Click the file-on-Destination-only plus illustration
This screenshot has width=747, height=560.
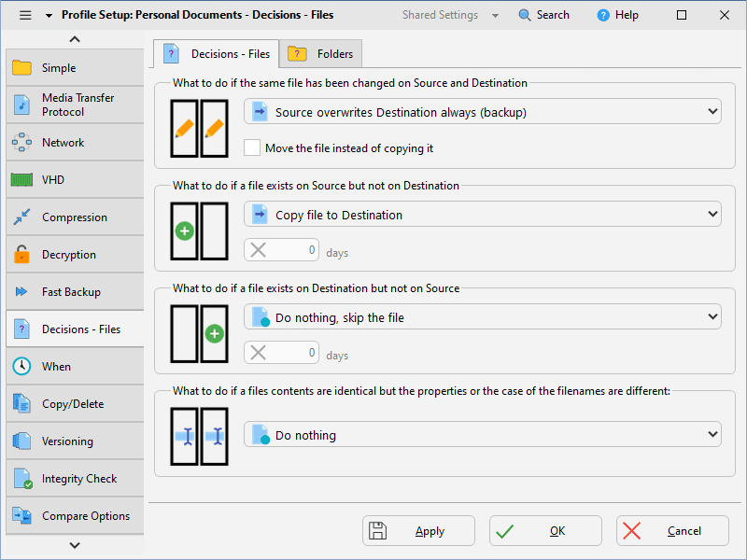point(199,334)
